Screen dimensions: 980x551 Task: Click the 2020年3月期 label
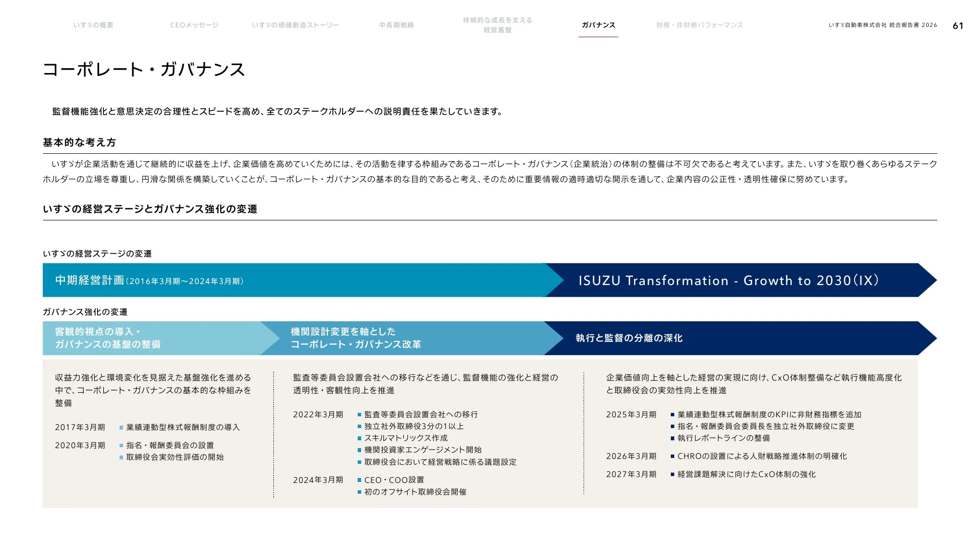click(x=80, y=446)
